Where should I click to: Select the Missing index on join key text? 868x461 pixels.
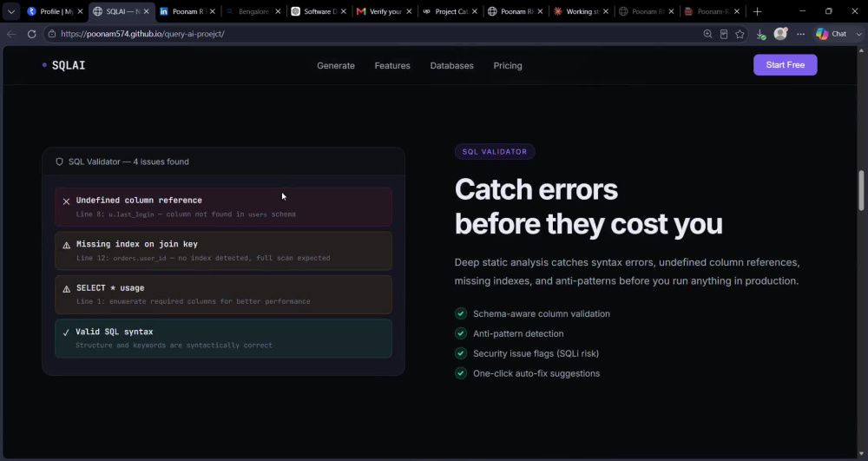pyautogui.click(x=137, y=244)
